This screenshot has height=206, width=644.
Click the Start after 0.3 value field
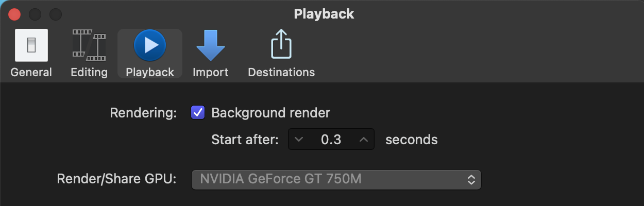pyautogui.click(x=331, y=139)
